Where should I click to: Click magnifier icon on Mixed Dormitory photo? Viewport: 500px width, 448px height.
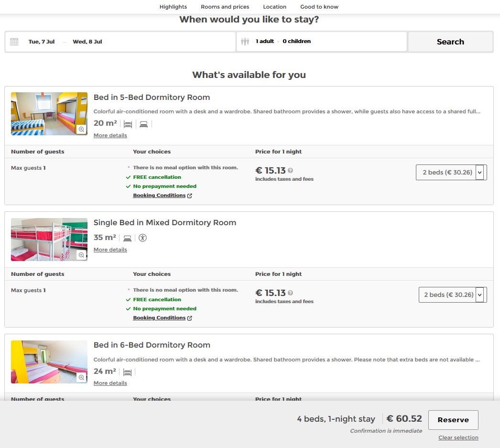point(81,255)
